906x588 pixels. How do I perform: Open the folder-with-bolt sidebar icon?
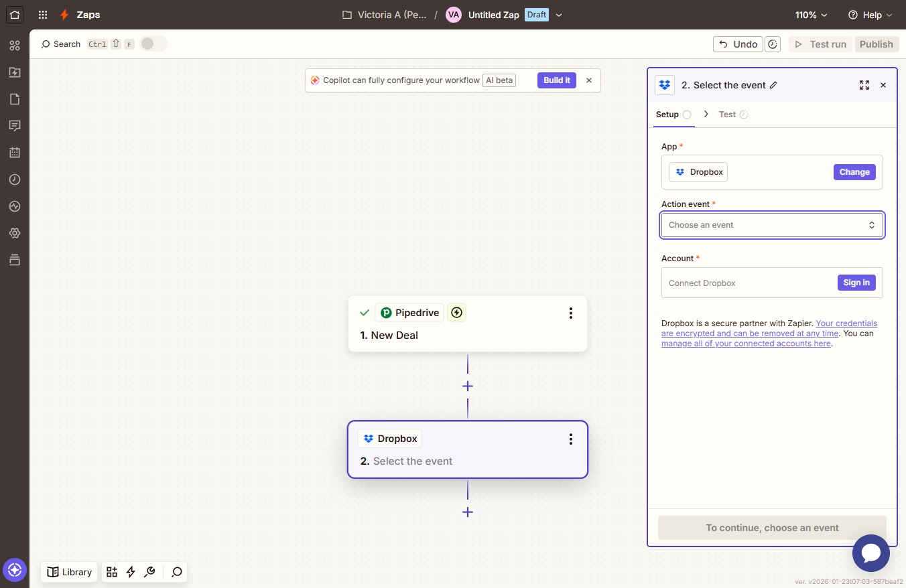coord(15,72)
